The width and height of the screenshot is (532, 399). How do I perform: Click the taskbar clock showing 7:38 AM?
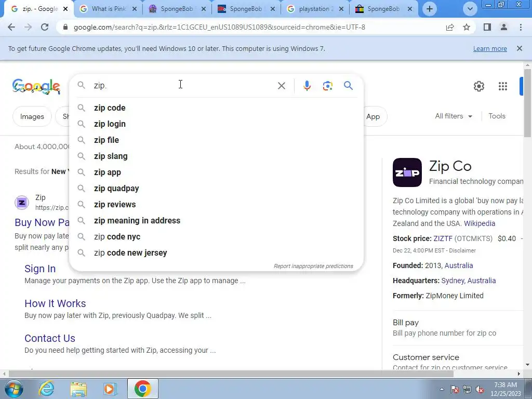505,389
